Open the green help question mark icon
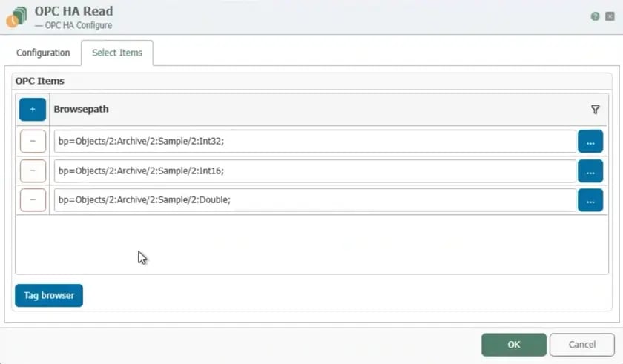Image resolution: width=623 pixels, height=364 pixels. click(595, 16)
